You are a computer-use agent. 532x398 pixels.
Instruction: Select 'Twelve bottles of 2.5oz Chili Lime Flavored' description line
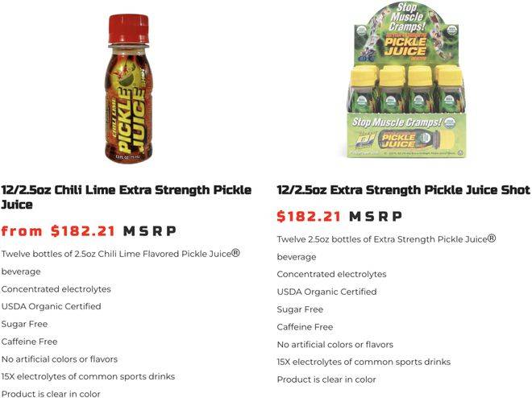tap(120, 254)
